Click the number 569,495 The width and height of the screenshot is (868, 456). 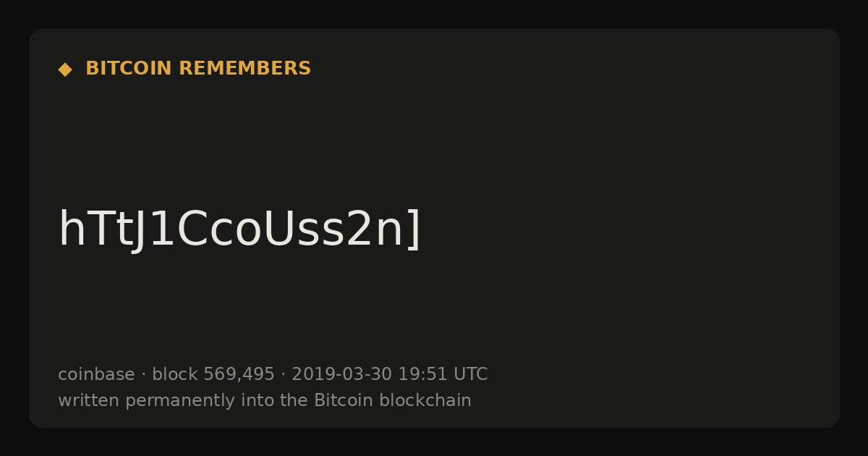239,375
